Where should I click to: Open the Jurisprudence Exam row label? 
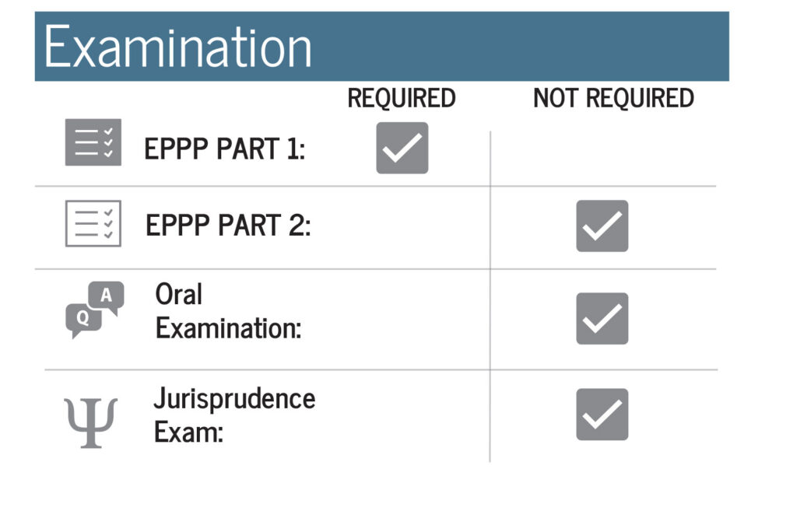(x=233, y=415)
